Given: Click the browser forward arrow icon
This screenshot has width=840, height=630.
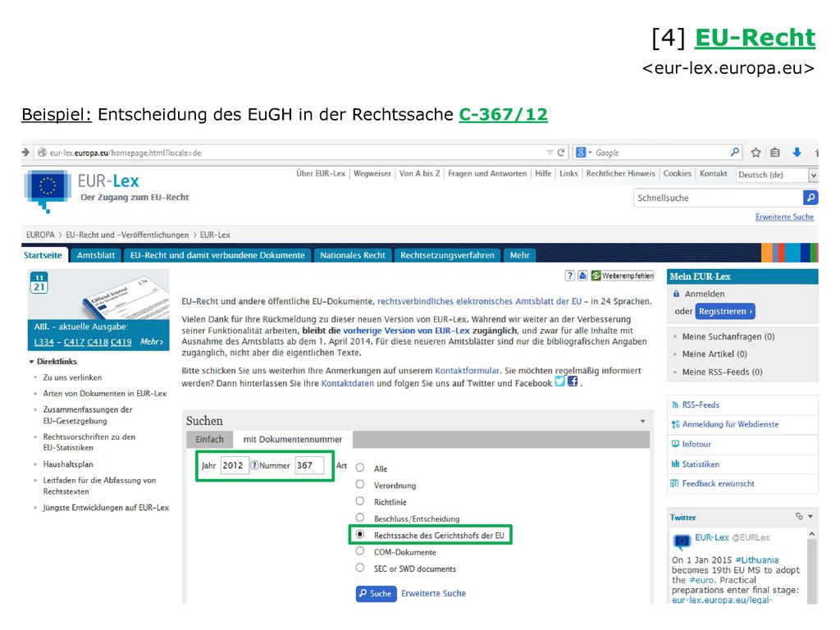Looking at the screenshot, I should [25, 152].
